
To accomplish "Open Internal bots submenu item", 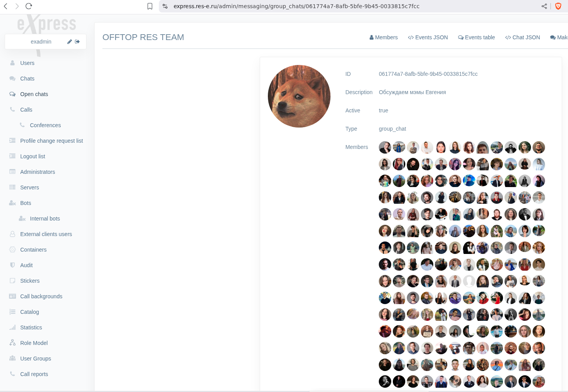I will (45, 219).
